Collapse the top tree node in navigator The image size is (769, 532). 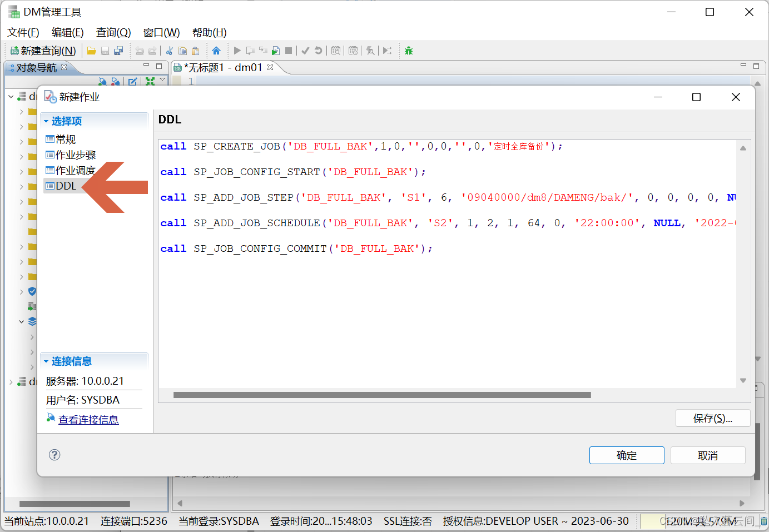11,96
